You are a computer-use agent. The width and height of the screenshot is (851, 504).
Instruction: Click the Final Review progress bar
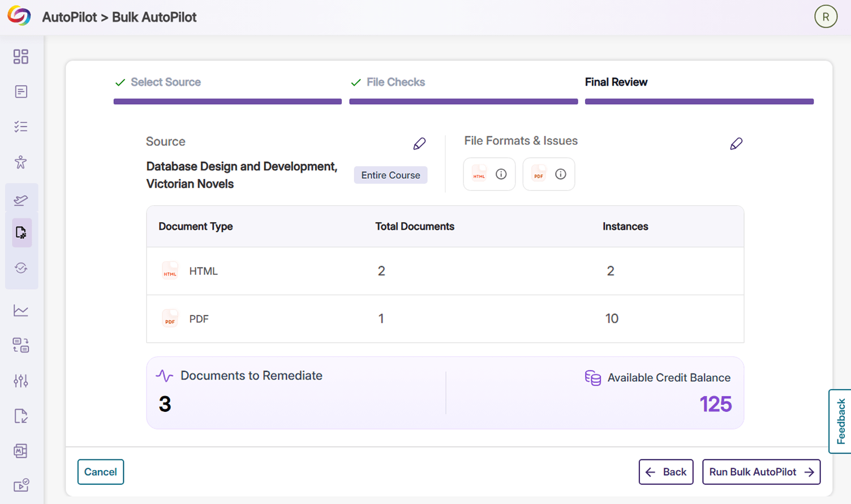pos(699,102)
